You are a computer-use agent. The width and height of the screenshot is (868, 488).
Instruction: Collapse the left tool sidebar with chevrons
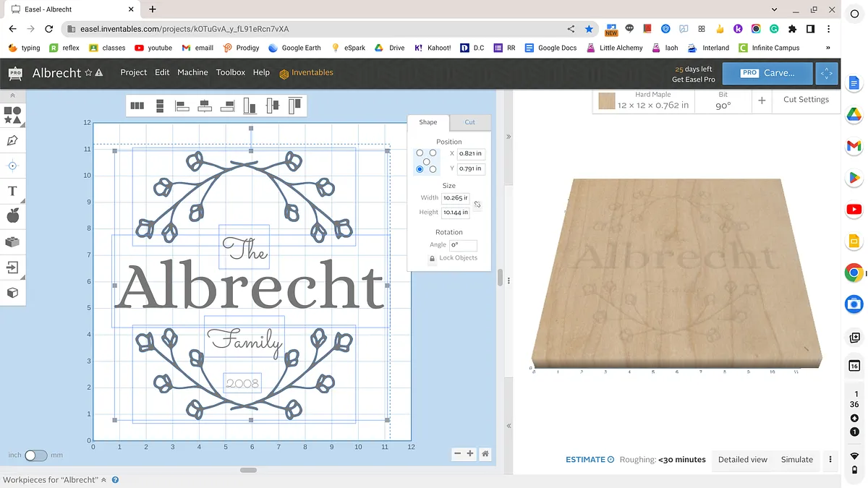(12, 95)
